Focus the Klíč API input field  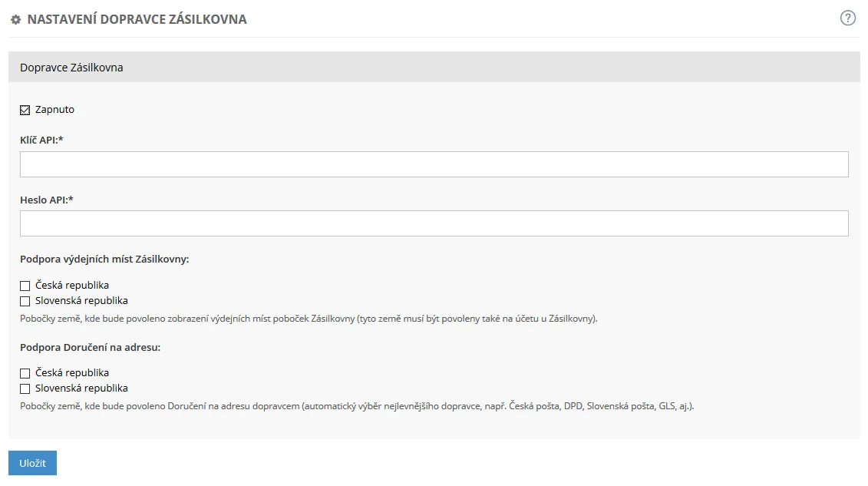pos(434,164)
